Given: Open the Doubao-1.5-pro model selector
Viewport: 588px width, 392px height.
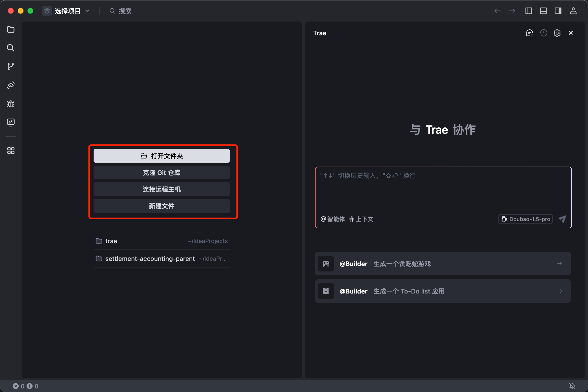Looking at the screenshot, I should pos(525,219).
